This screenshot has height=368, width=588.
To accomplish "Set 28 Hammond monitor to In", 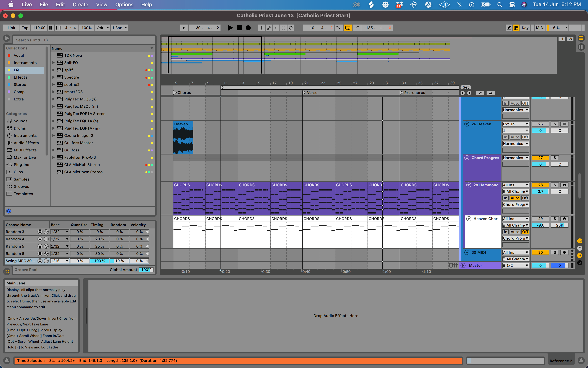I will (x=505, y=198).
